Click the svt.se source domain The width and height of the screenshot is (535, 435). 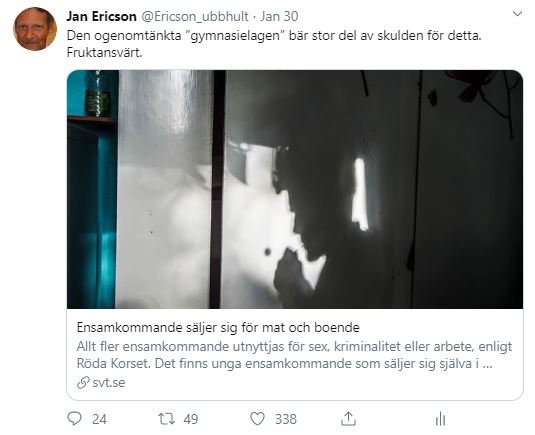pyautogui.click(x=109, y=382)
